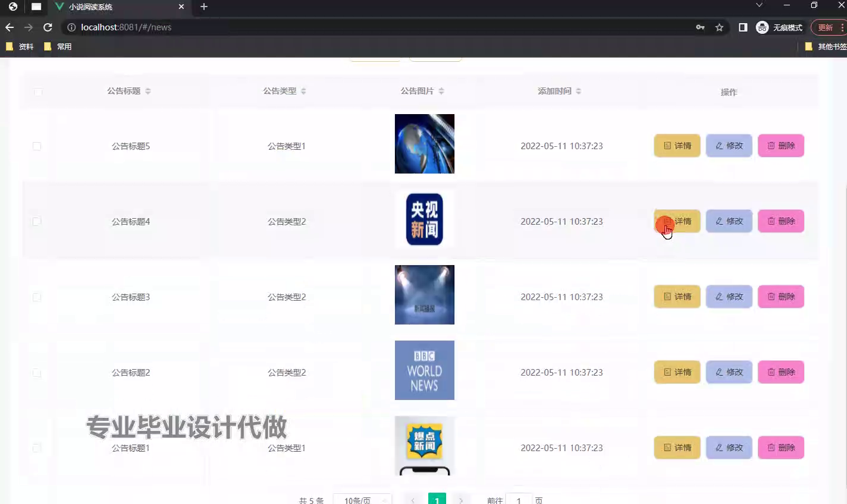Check the checkbox for 公告标题3 row
Screen dimensions: 847x504
(x=37, y=297)
